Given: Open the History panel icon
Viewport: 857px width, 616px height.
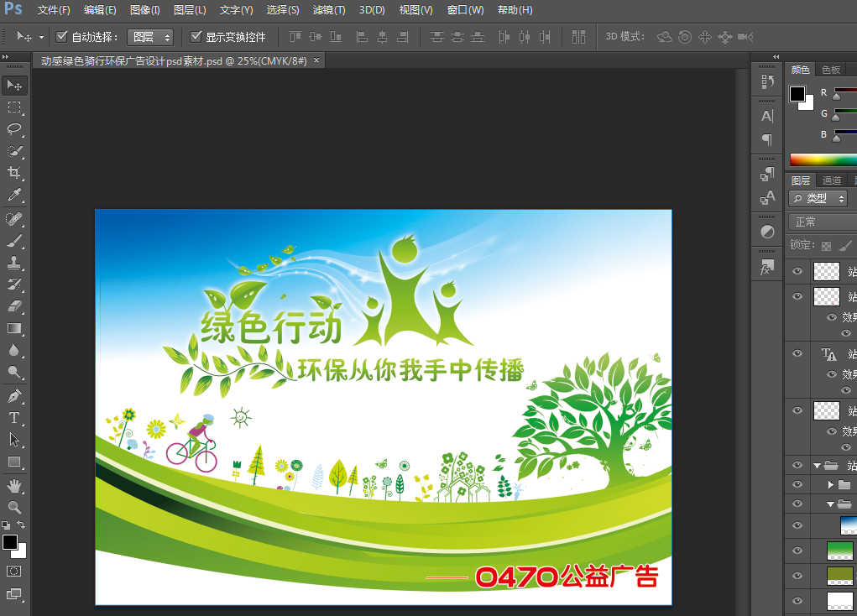Looking at the screenshot, I should (767, 82).
